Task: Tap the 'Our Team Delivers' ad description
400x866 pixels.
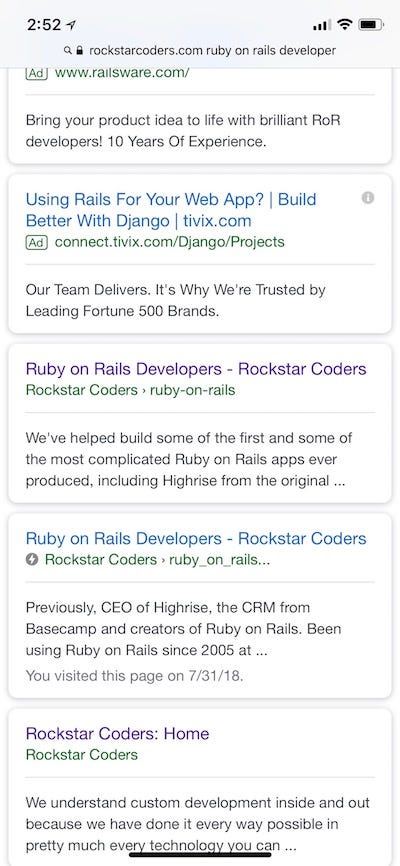Action: [x=176, y=300]
